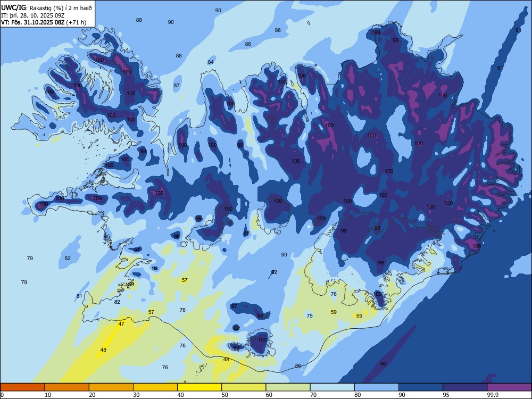Select the bright yellow 40–50 legend swatch
The height and width of the screenshot is (399, 532).
[x=199, y=387]
